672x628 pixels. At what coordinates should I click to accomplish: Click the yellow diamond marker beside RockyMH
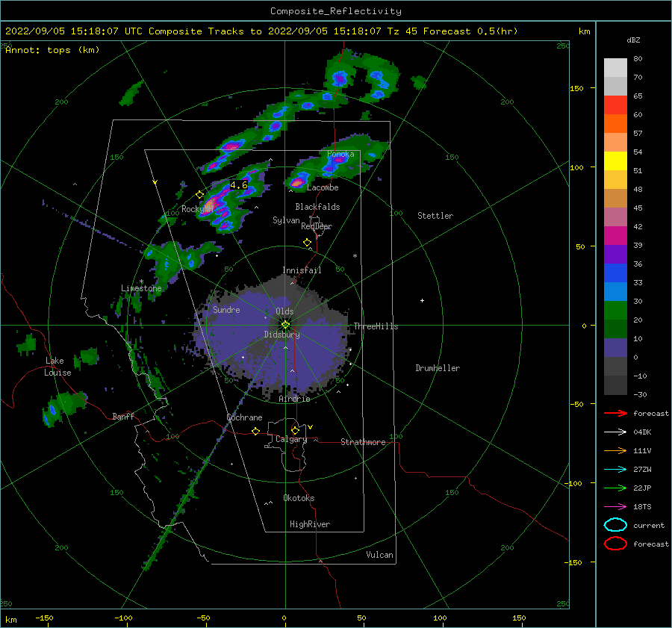[199, 195]
